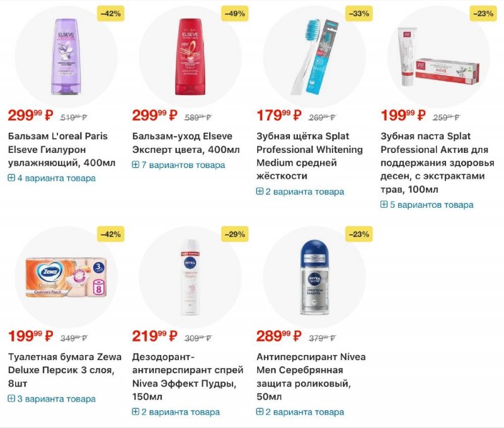Click the −49% discount badge on Elseve Эксперт цвета
Viewport: 504px width, 428px height.
coord(235,13)
